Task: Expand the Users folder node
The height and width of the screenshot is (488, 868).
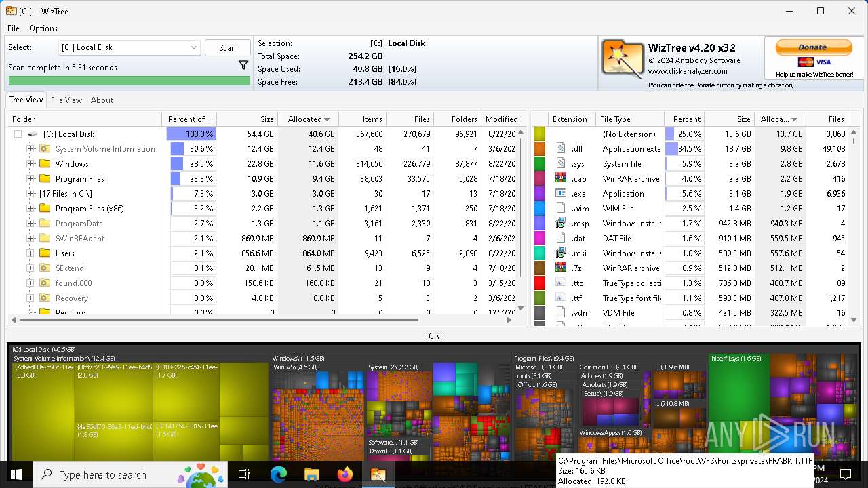Action: point(31,253)
